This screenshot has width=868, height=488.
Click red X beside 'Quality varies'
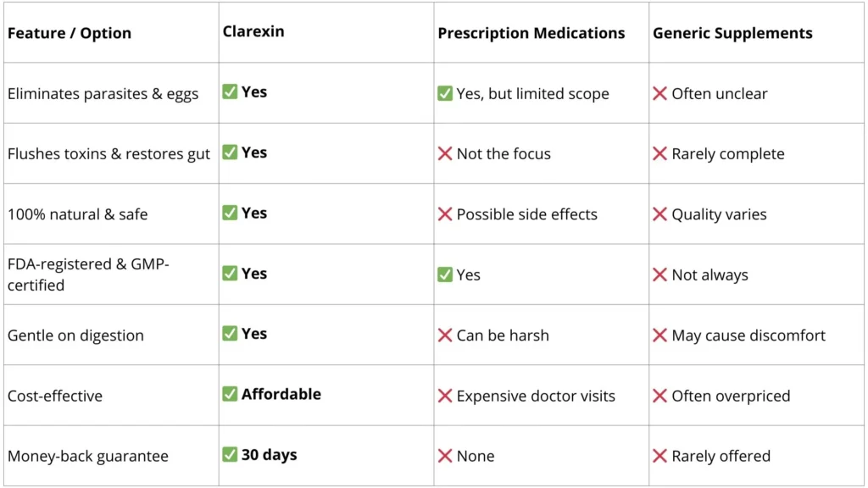[659, 214]
